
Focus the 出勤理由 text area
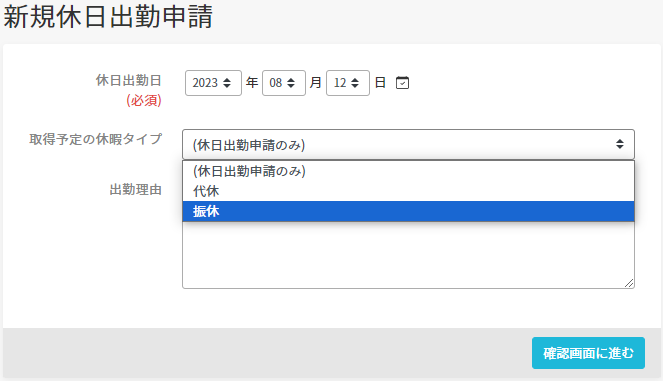pyautogui.click(x=408, y=255)
